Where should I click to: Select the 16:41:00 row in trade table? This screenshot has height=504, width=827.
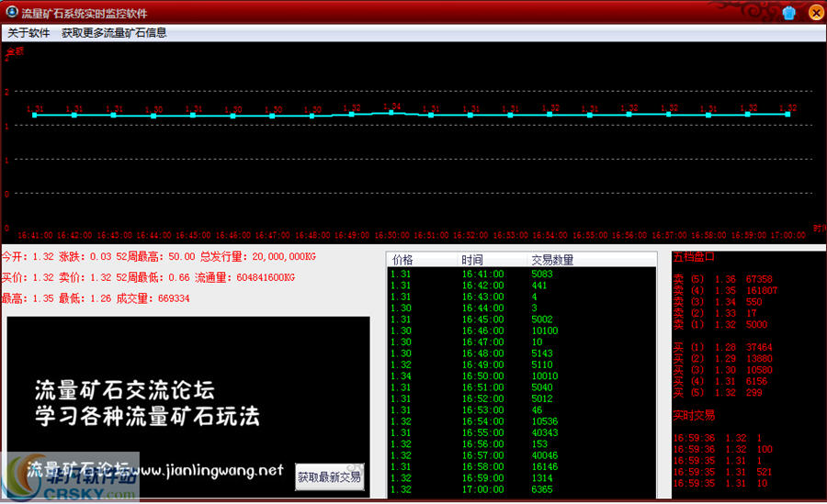(522, 274)
